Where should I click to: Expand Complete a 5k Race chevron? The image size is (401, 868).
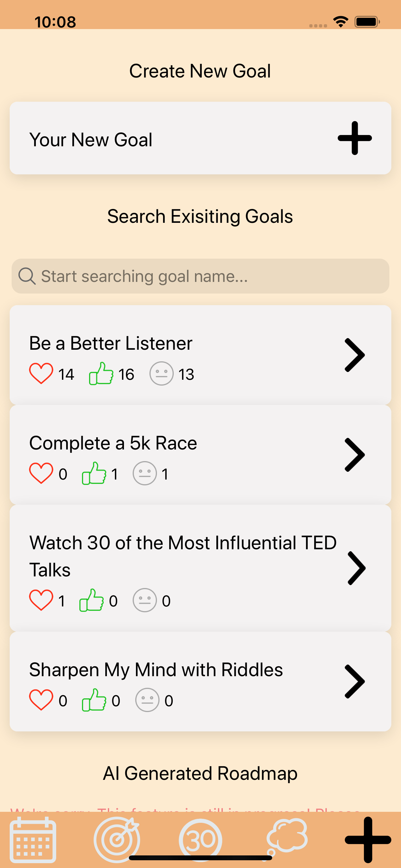coord(355,455)
